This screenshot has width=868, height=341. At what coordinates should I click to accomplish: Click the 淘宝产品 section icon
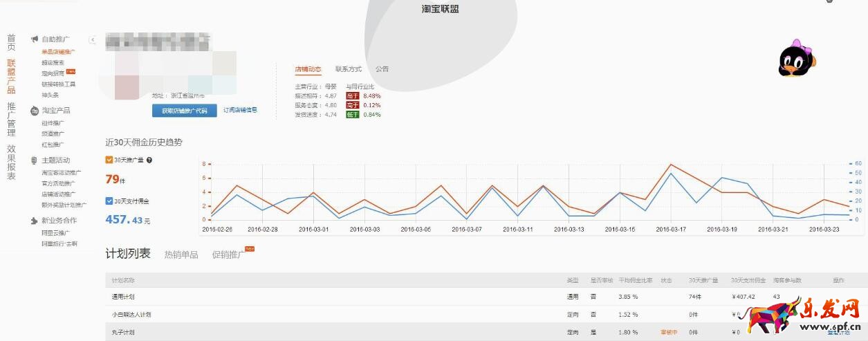(35, 111)
